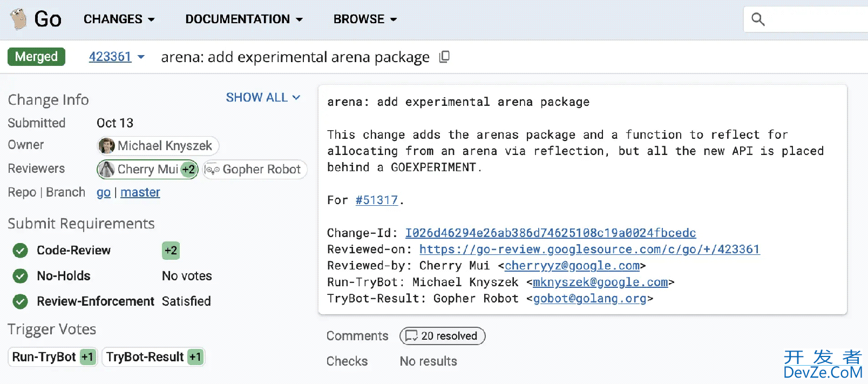Click the Go gopher logo icon

(19, 19)
